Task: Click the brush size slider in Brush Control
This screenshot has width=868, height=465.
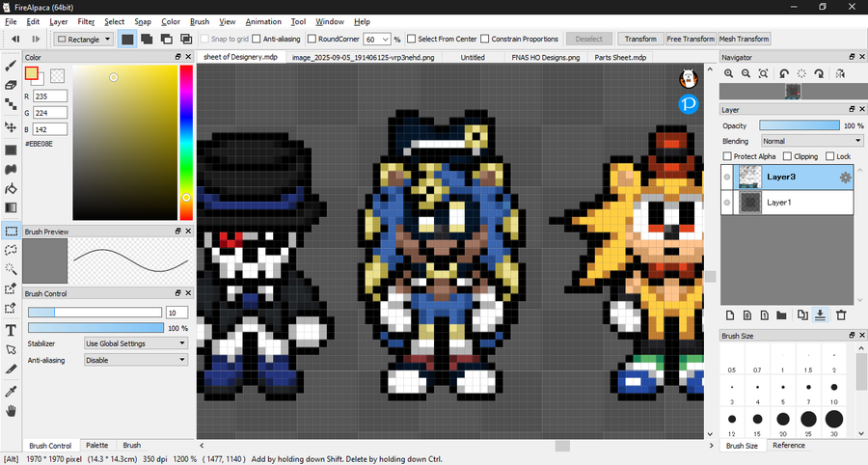Action: pyautogui.click(x=95, y=313)
